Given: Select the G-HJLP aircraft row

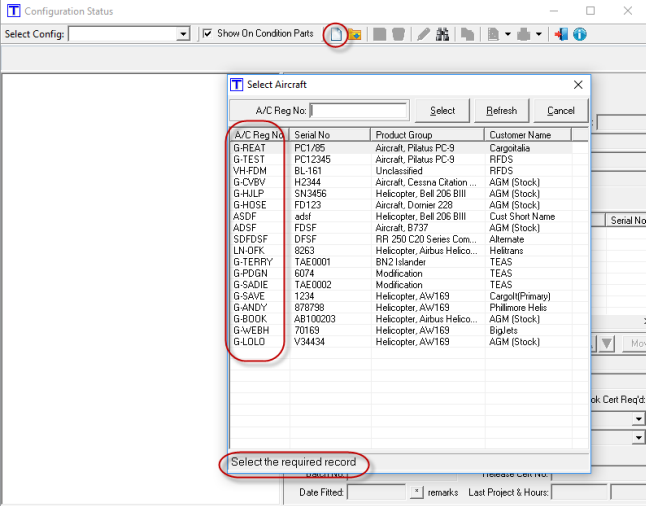Looking at the screenshot, I should coord(401,194).
